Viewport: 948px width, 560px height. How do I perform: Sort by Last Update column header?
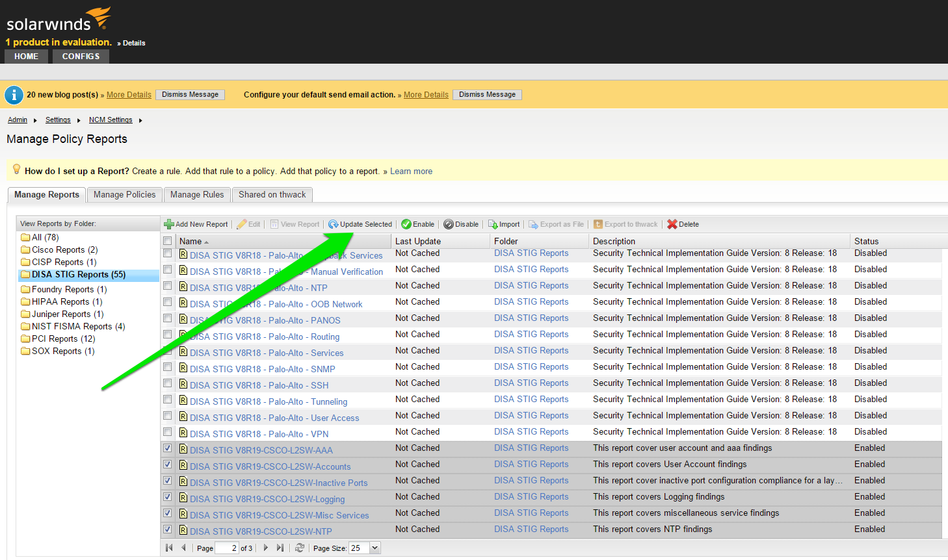click(441, 241)
